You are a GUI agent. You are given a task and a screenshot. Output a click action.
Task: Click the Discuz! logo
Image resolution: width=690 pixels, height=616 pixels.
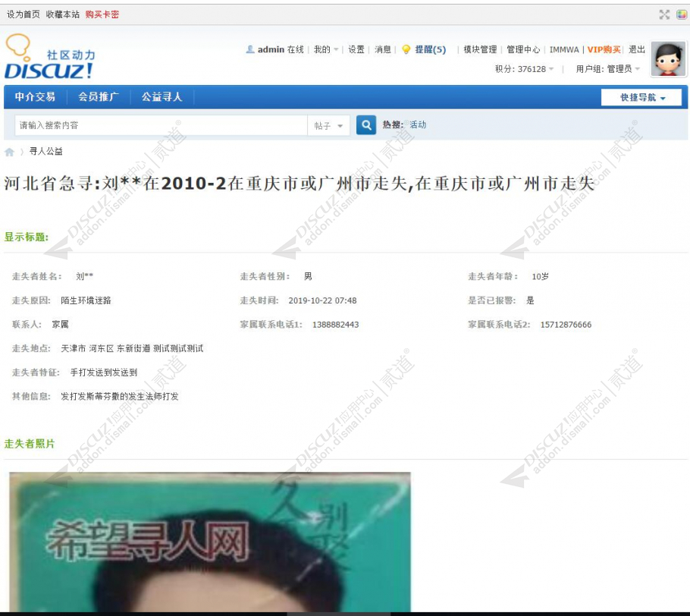point(50,57)
